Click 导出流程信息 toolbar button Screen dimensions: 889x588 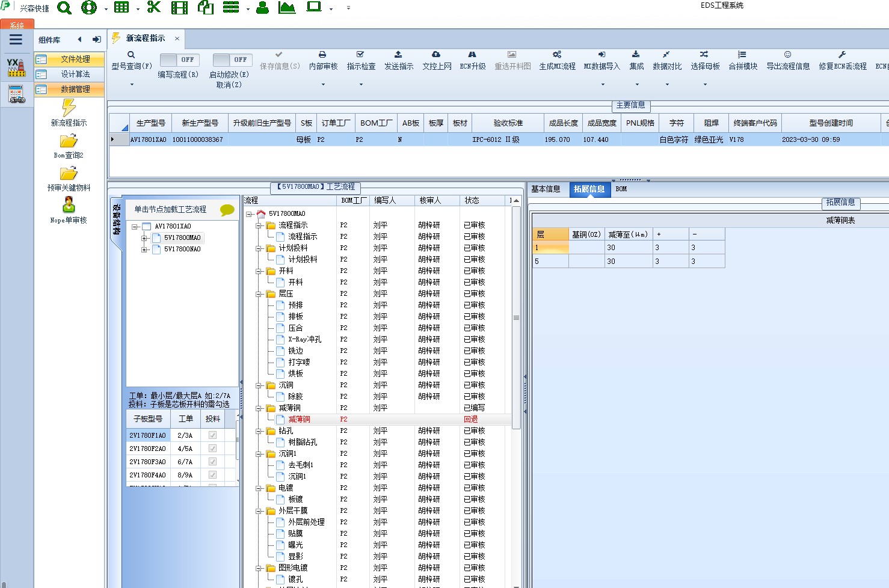click(788, 60)
